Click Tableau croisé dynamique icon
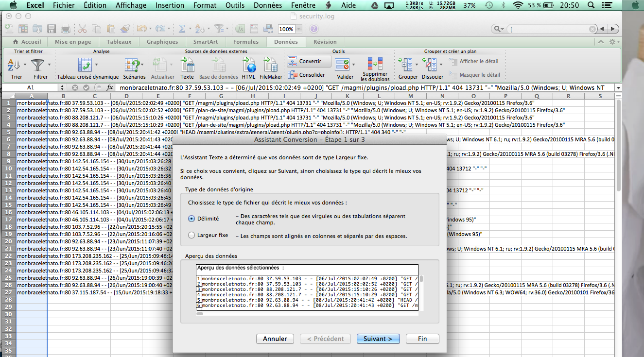The image size is (644, 357). [86, 65]
